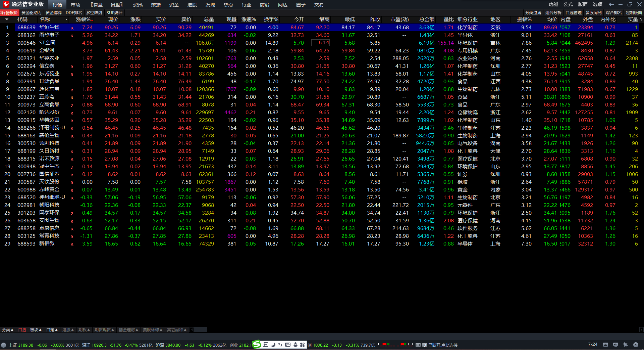Screen dimensions: 644x350
Task: Expand the 其它品种 bottom tab menu
Action: pos(177,330)
